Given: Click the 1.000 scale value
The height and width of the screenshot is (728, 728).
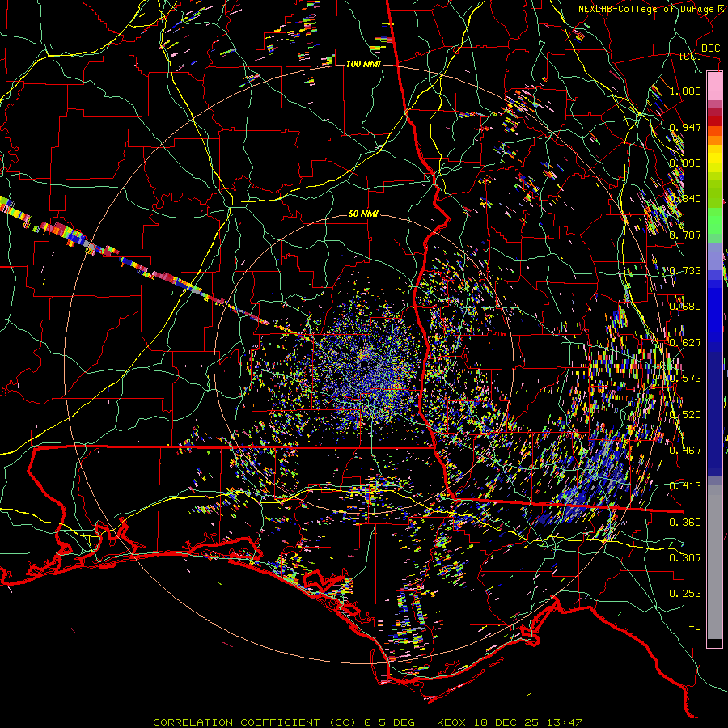Looking at the screenshot, I should [685, 91].
